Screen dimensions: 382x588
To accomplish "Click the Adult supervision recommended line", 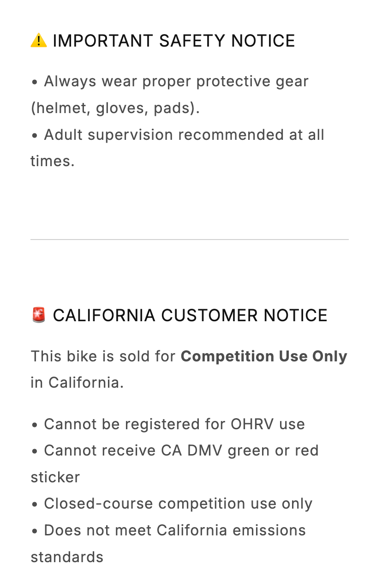I will point(184,135).
